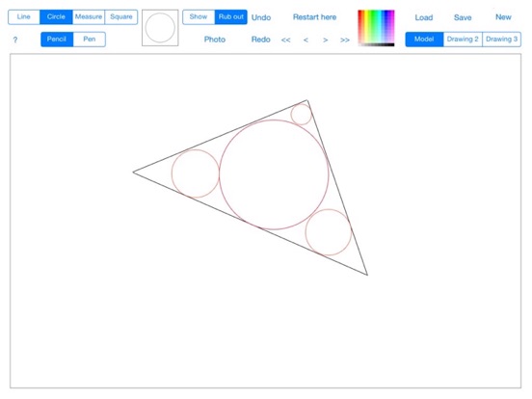Switch to the Square tool

(121, 17)
